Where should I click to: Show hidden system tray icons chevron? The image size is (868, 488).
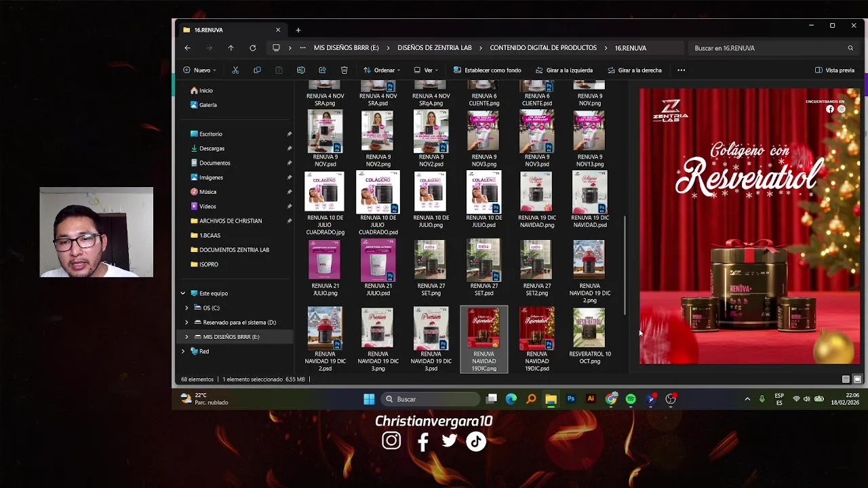[x=747, y=399]
